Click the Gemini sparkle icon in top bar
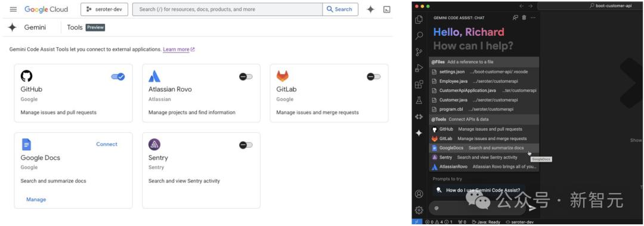 pyautogui.click(x=370, y=10)
